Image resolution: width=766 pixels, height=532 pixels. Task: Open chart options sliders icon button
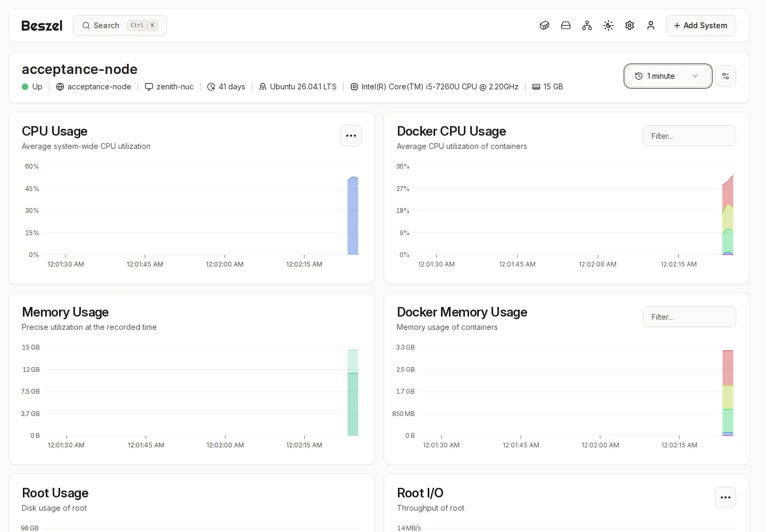coord(726,76)
